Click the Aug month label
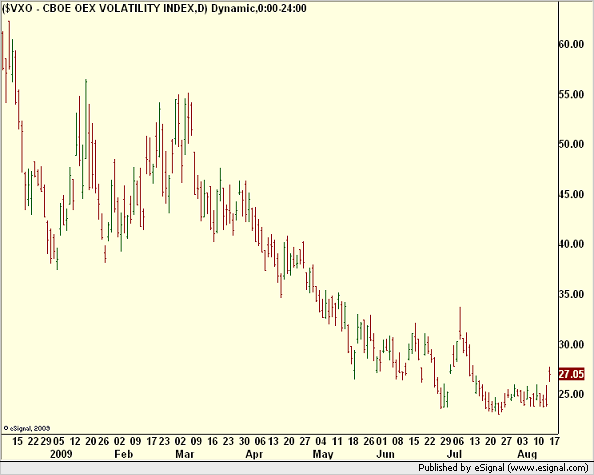Screen dimensions: 594x475 [527, 454]
